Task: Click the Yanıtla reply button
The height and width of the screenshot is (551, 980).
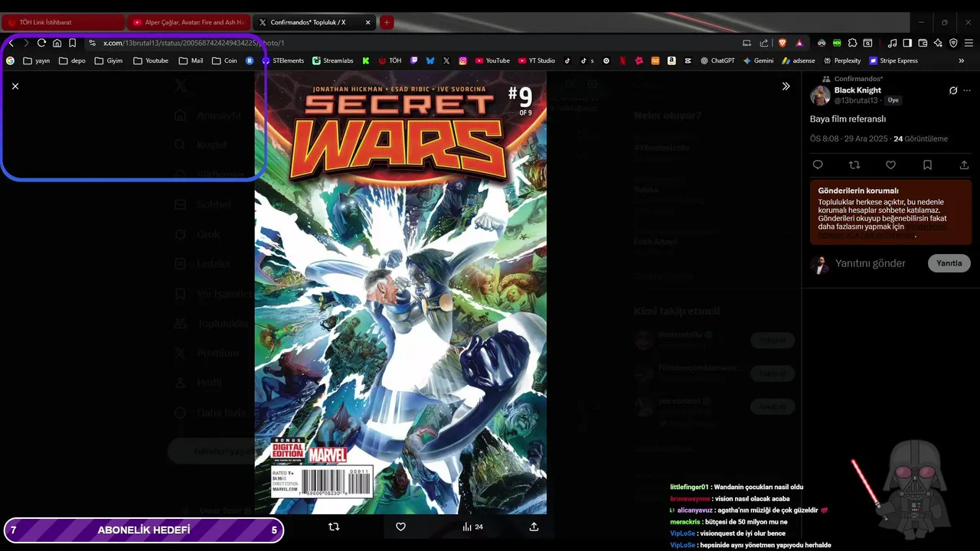Action: (949, 263)
